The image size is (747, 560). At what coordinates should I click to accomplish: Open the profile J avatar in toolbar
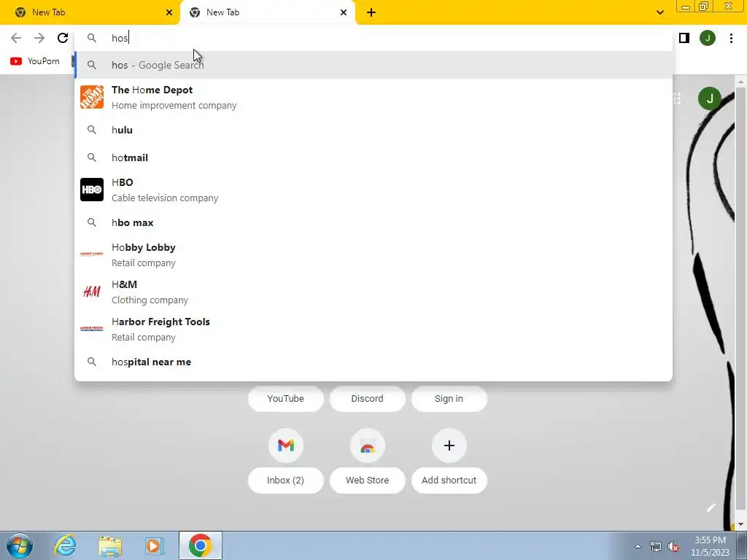708,38
